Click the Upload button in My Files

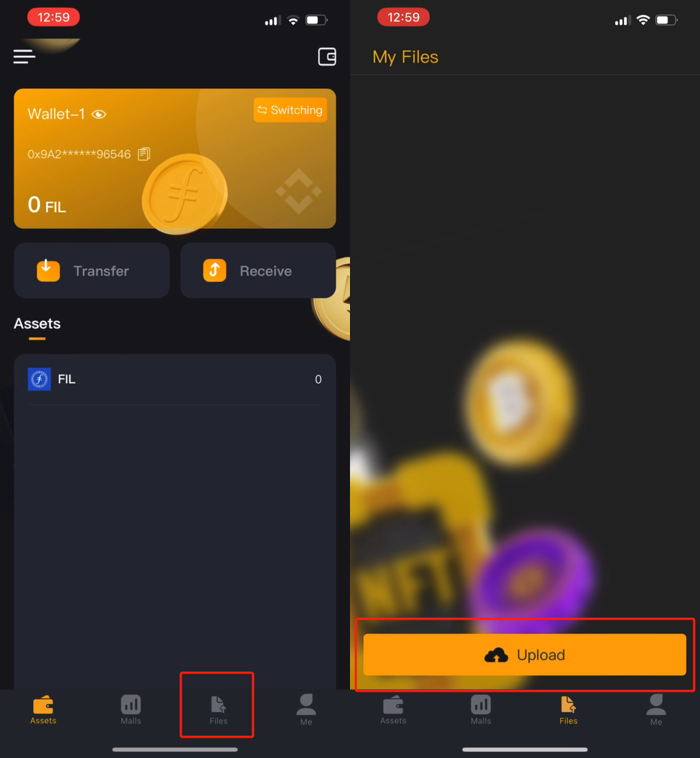point(524,655)
